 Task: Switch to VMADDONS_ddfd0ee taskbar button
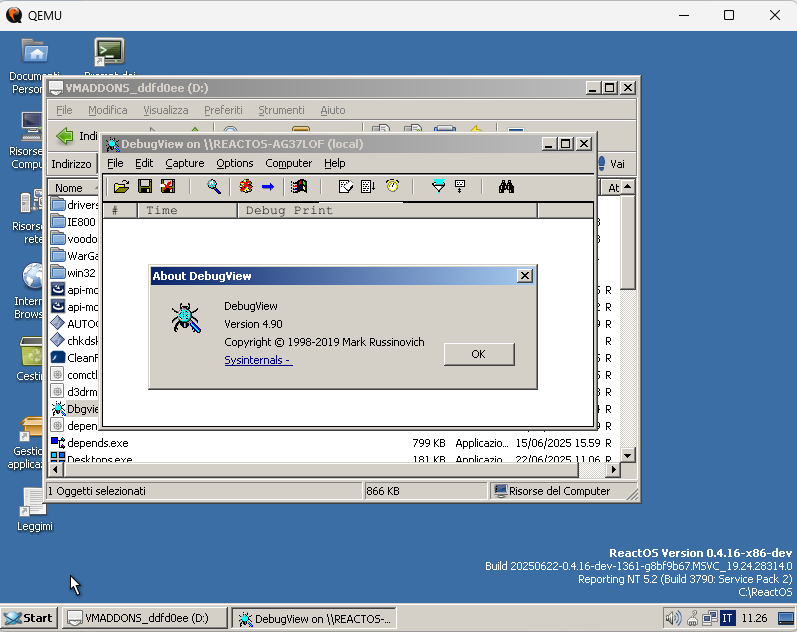pos(145,618)
